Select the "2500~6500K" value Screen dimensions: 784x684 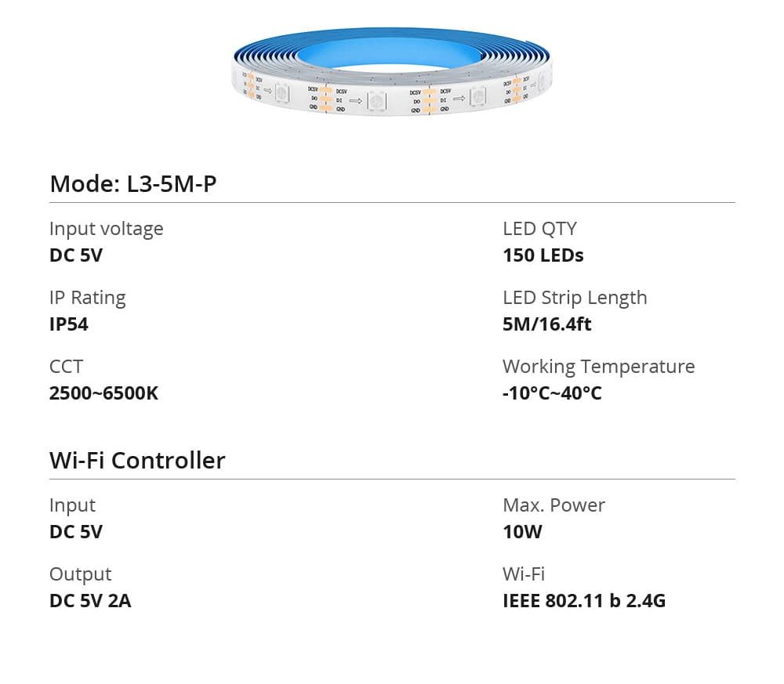[103, 393]
